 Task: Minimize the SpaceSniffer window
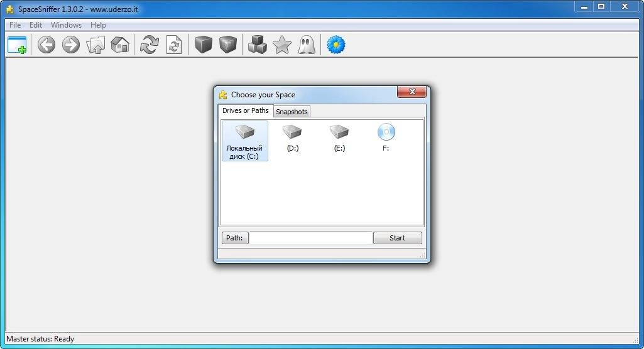coord(584,6)
